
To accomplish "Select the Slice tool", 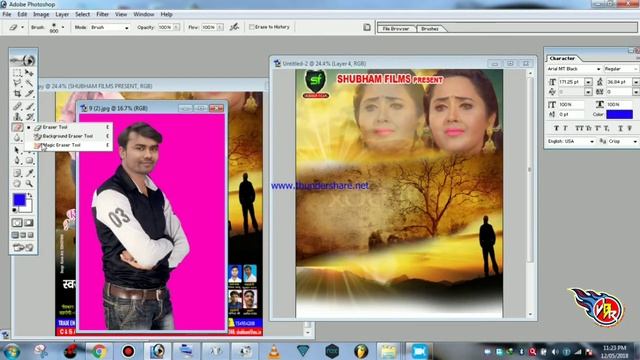I will [29, 93].
